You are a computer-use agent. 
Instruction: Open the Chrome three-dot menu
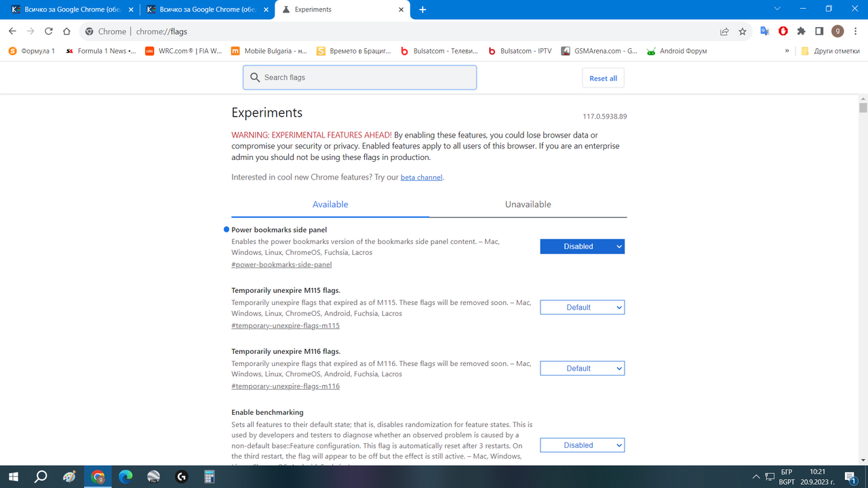[x=855, y=31]
